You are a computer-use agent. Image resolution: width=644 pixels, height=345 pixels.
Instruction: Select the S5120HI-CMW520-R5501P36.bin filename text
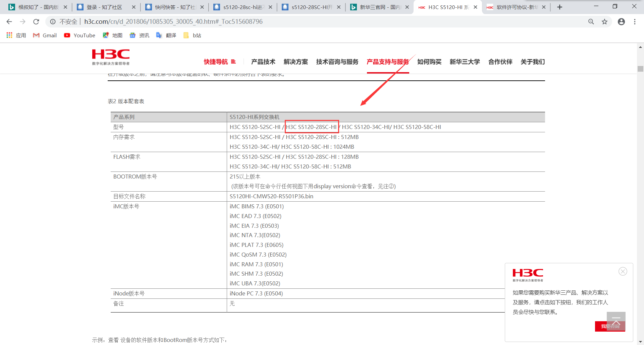[x=271, y=196]
